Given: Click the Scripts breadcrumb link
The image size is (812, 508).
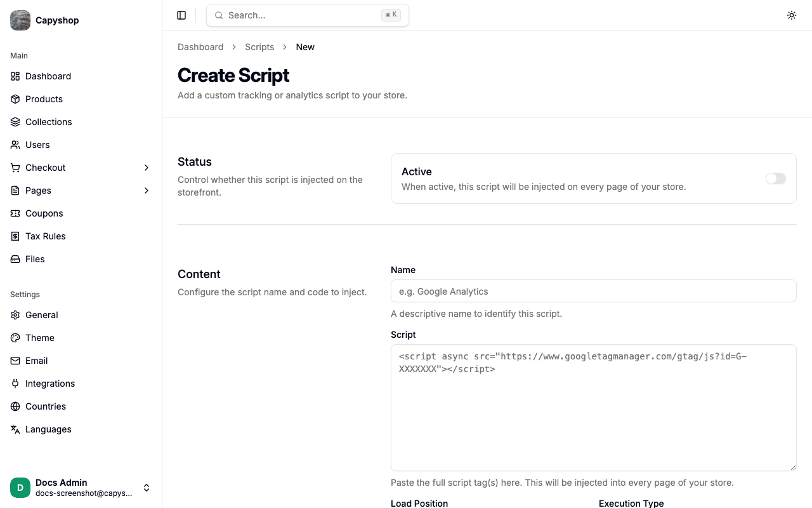Looking at the screenshot, I should (259, 47).
